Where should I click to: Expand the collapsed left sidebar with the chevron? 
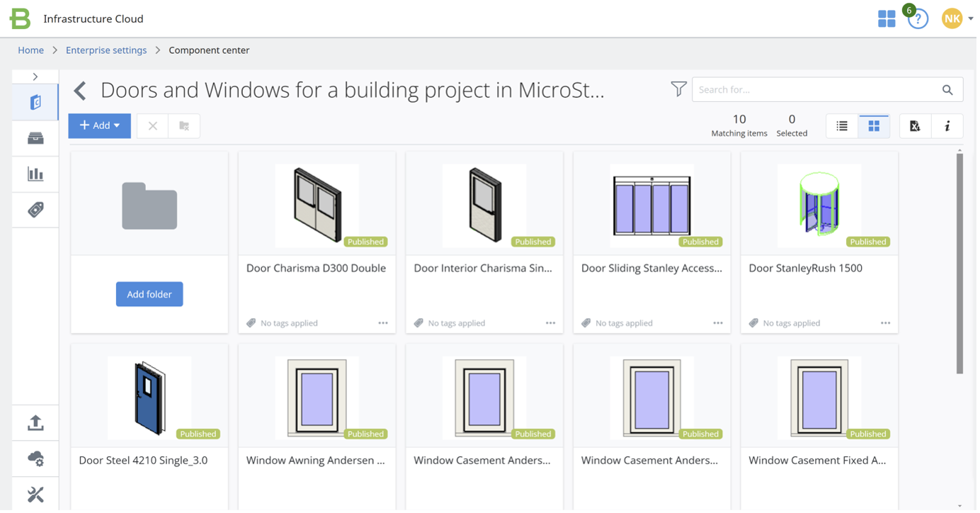pyautogui.click(x=35, y=76)
